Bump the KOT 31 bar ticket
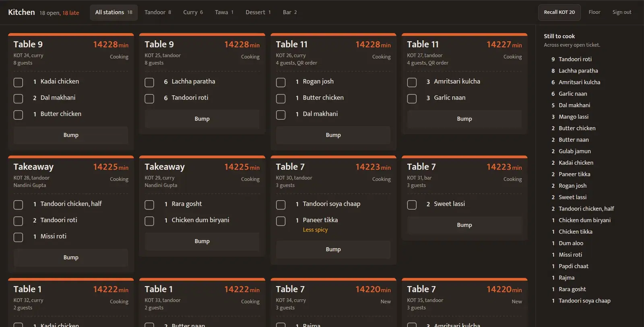This screenshot has width=644, height=327. pos(464,226)
